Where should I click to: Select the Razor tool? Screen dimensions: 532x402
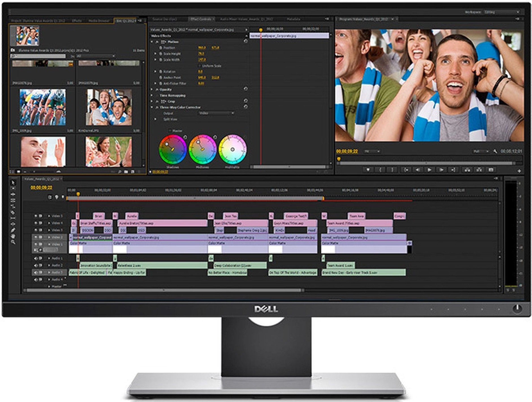click(13, 212)
